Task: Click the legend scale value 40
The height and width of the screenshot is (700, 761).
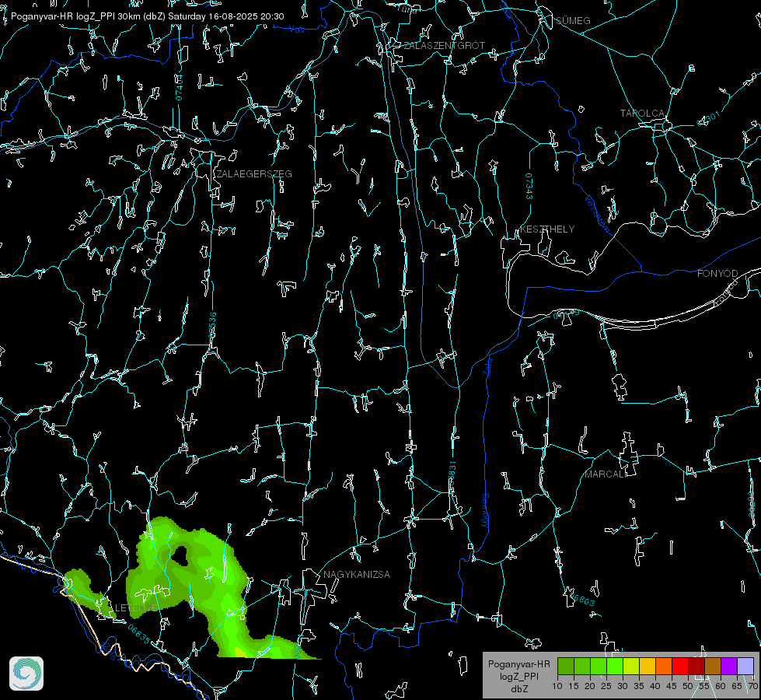Action: coord(655,687)
